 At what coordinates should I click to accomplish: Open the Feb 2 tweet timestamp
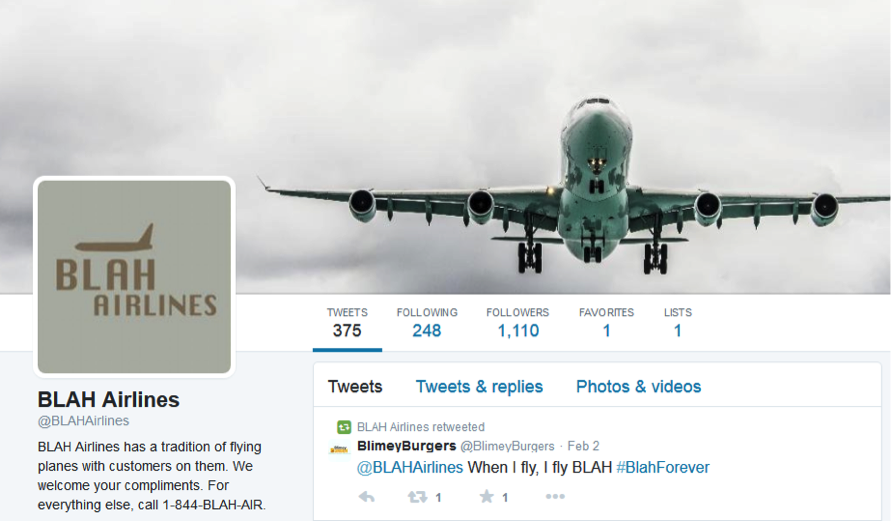[x=583, y=446]
